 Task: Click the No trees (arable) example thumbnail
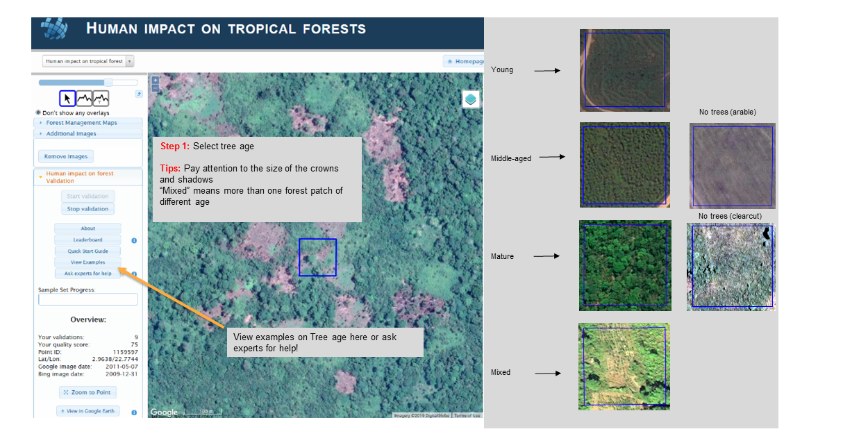tap(733, 166)
